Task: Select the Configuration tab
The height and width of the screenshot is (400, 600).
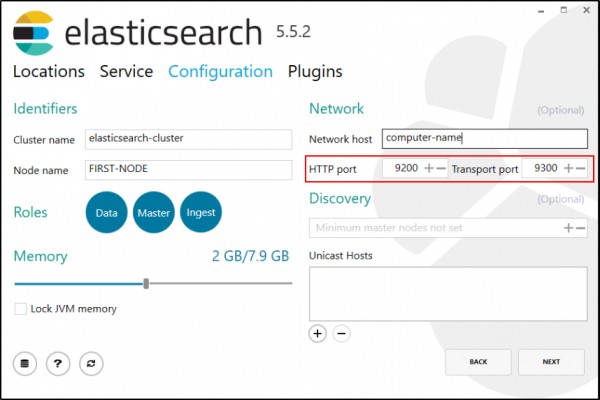Action: (x=220, y=72)
